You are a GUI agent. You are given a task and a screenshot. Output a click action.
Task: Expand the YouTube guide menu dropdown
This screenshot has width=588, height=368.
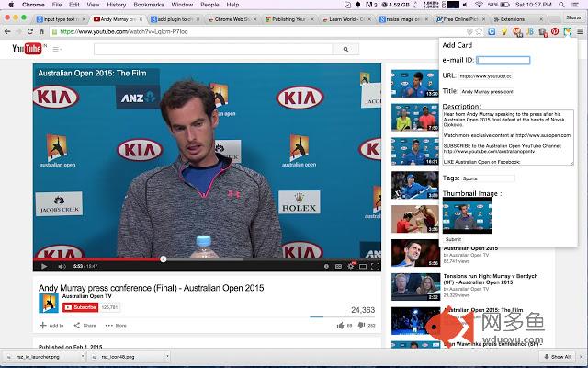click(57, 49)
